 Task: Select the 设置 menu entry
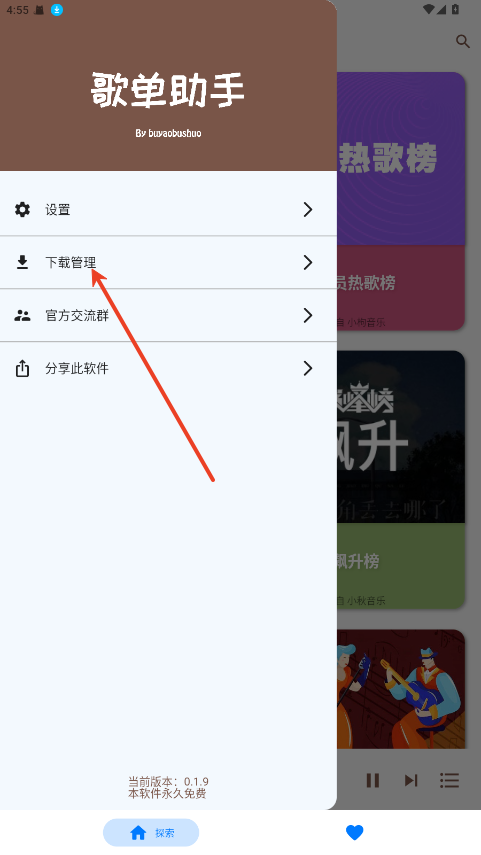click(168, 209)
